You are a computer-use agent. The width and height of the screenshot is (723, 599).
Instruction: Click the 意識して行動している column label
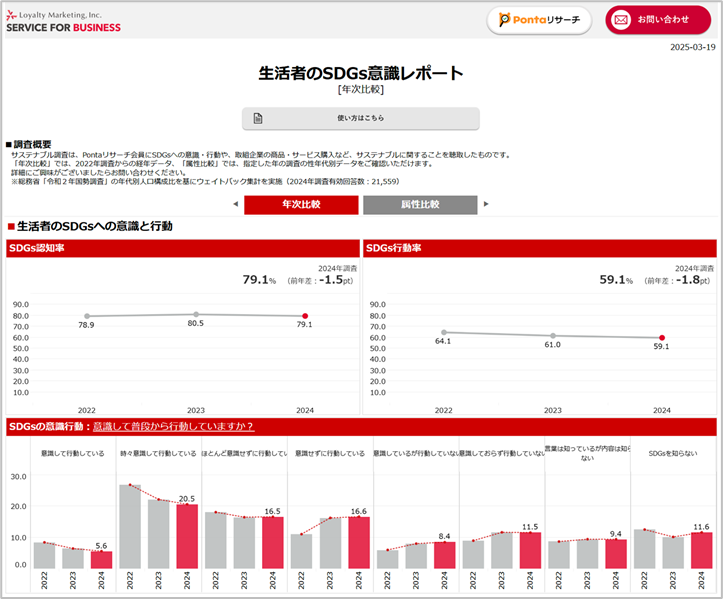73,453
